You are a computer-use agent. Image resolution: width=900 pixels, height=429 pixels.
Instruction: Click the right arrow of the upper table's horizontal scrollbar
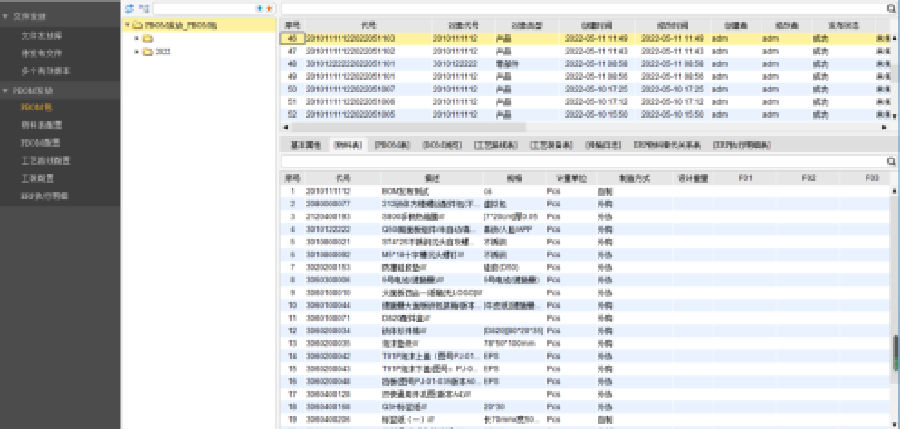[885, 127]
